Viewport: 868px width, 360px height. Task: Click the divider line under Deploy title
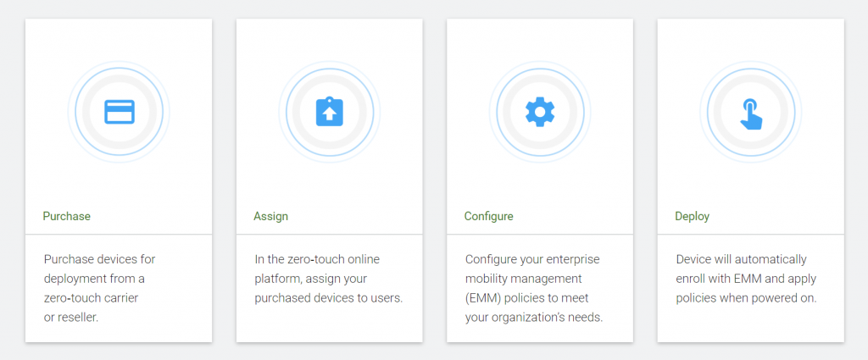[x=750, y=234]
